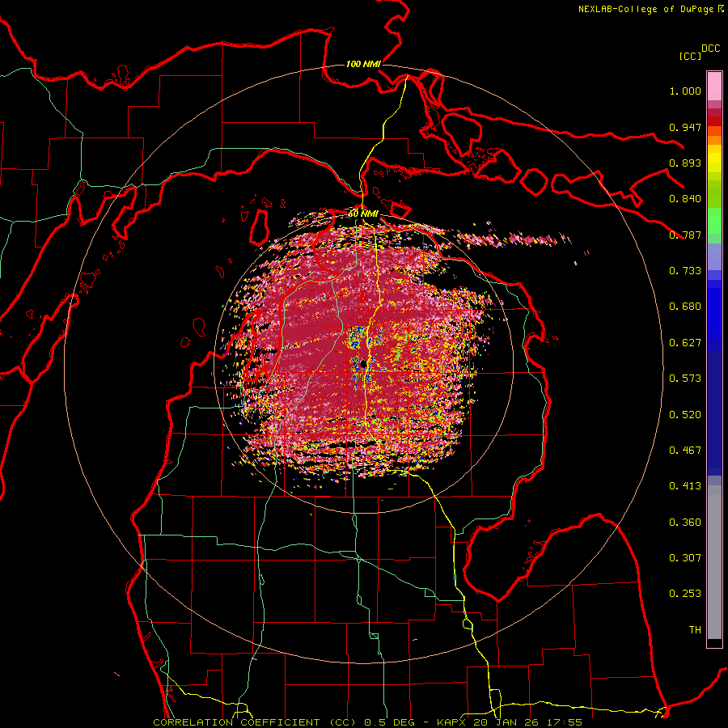The image size is (728, 728).
Task: Click the 50 NMI range ring label
Action: pos(363,214)
